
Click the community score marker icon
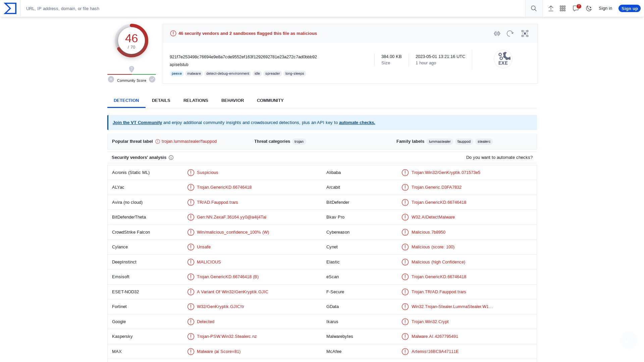131,69
